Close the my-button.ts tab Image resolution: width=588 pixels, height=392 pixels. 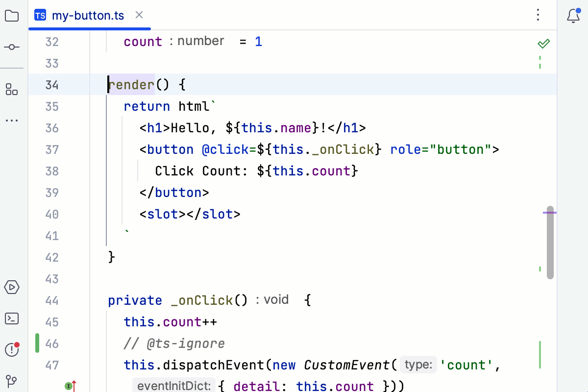[139, 15]
